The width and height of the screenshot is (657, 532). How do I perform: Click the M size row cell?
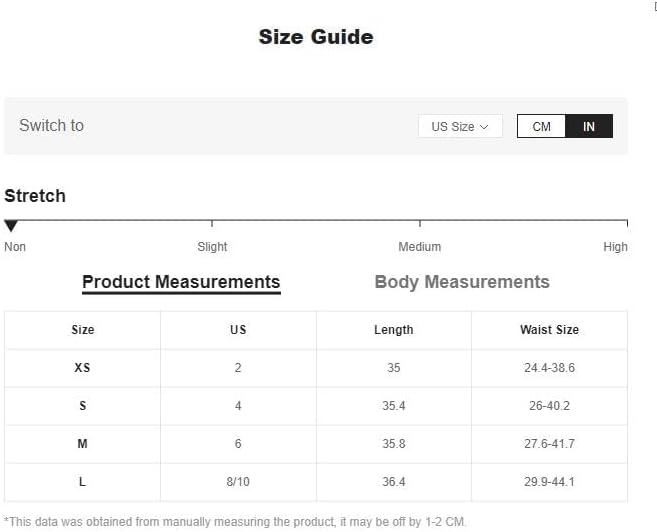point(82,444)
